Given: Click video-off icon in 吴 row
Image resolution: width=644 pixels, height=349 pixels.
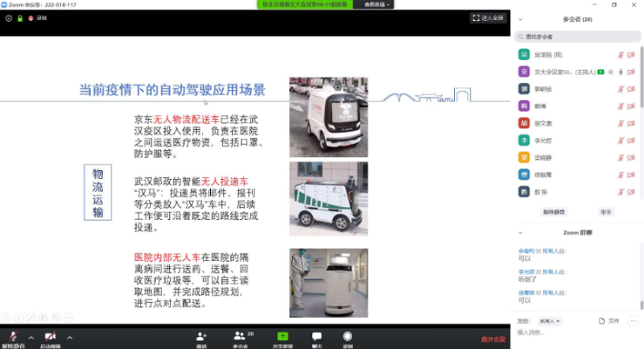Looking at the screenshot, I should (631, 55).
